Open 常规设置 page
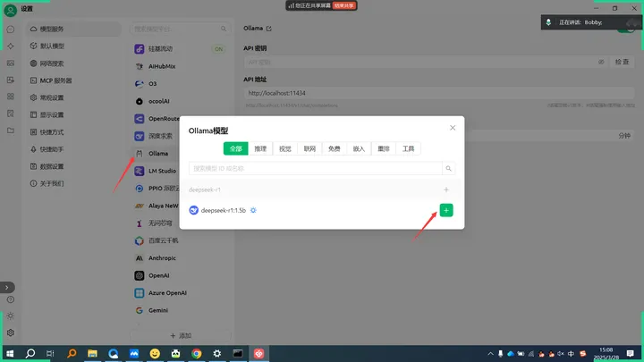This screenshot has height=362, width=644. (74, 97)
